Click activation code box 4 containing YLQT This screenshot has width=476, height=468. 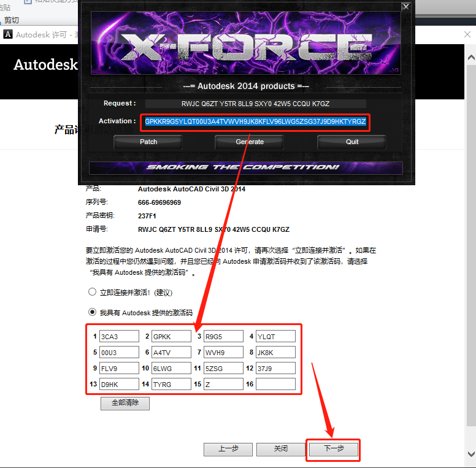[275, 336]
